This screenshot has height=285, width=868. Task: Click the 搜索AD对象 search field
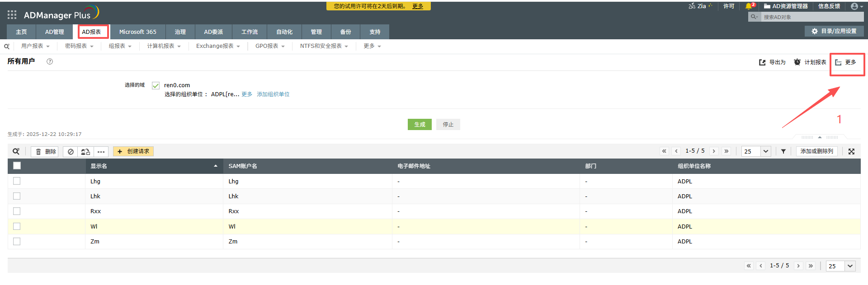tap(811, 17)
